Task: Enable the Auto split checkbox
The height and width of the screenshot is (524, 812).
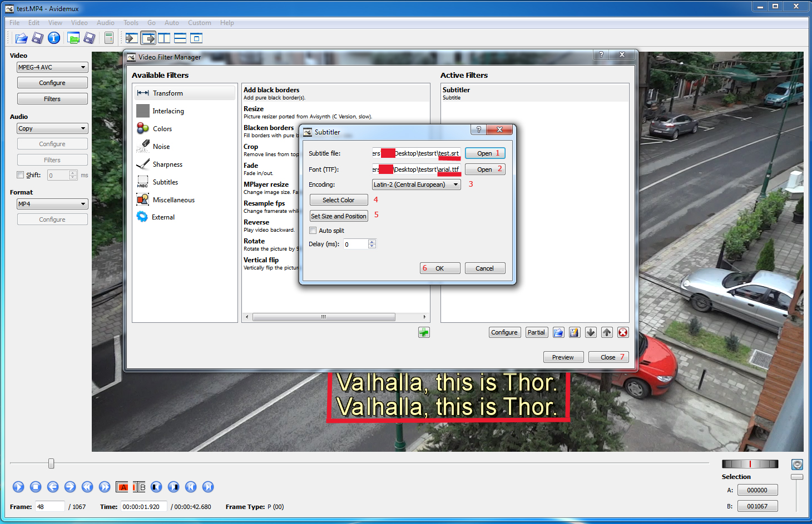Action: pos(313,231)
